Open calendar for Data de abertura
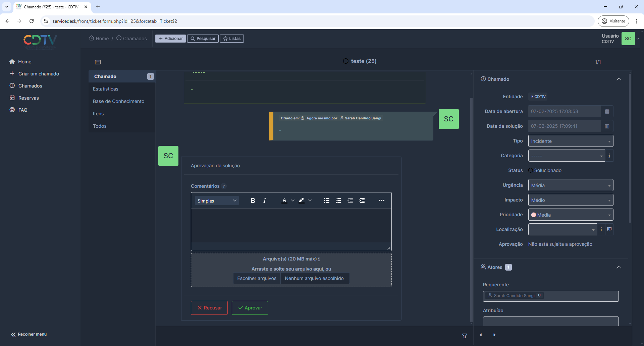 607,111
